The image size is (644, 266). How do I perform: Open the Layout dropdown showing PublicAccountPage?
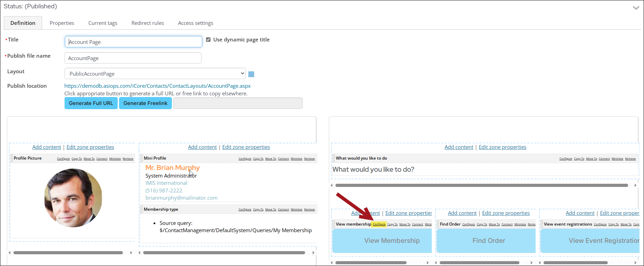[x=155, y=74]
